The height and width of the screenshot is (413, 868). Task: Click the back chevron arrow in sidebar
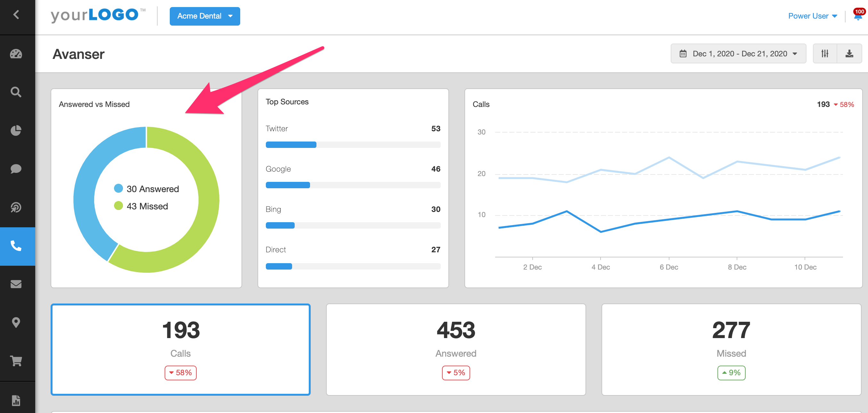click(x=16, y=14)
